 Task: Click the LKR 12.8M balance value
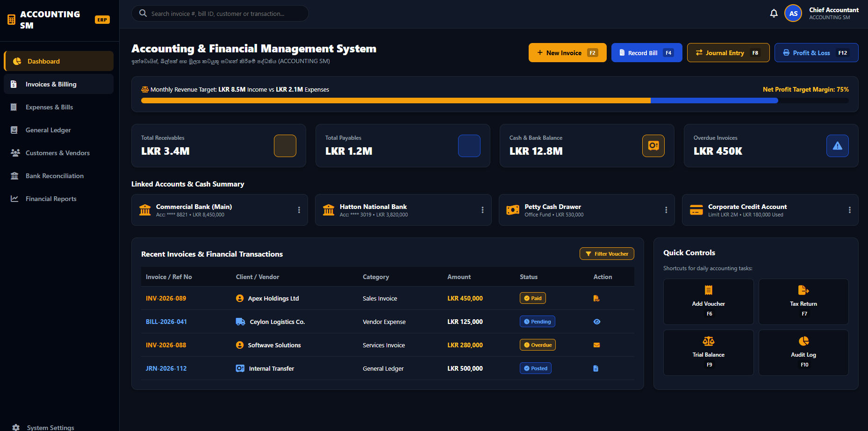[536, 151]
